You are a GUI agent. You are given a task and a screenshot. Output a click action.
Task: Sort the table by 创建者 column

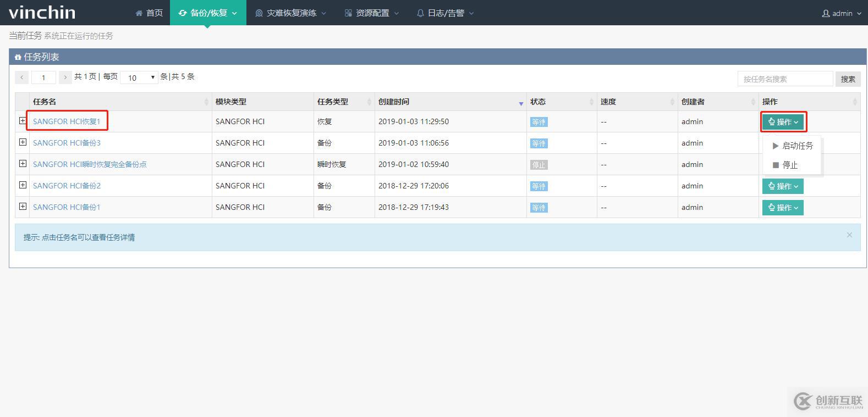[x=718, y=102]
